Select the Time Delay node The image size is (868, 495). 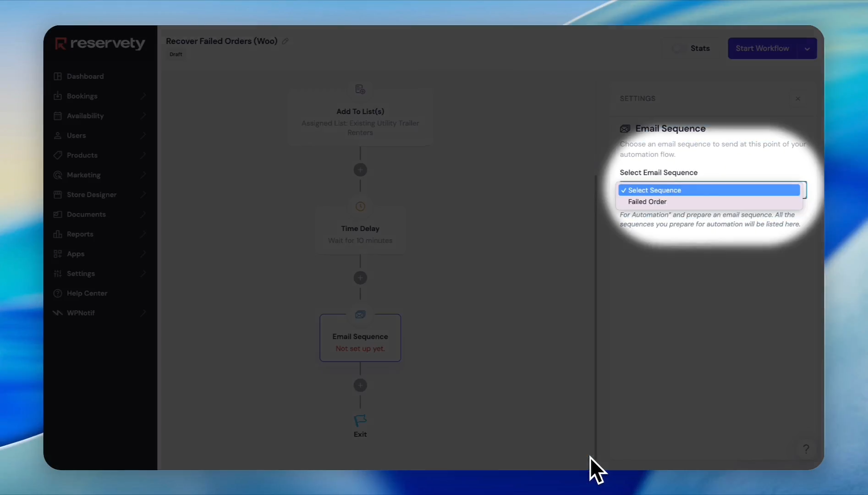[x=360, y=231]
